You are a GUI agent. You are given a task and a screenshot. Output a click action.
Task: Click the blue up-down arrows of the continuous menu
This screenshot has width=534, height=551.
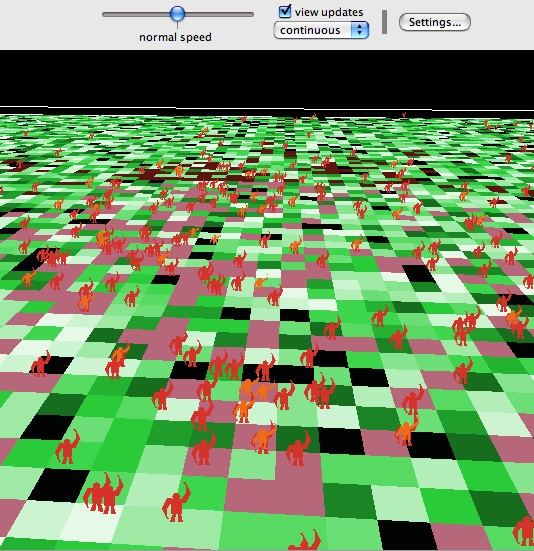(x=359, y=30)
